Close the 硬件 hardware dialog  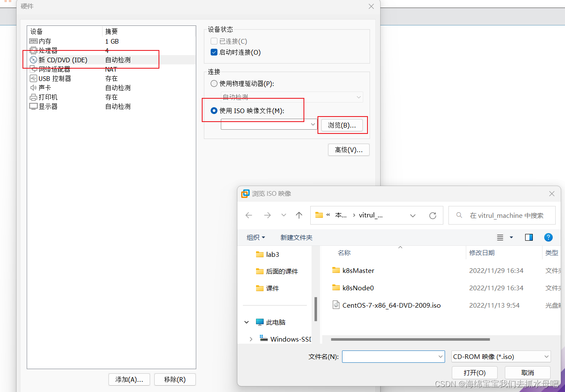click(371, 6)
